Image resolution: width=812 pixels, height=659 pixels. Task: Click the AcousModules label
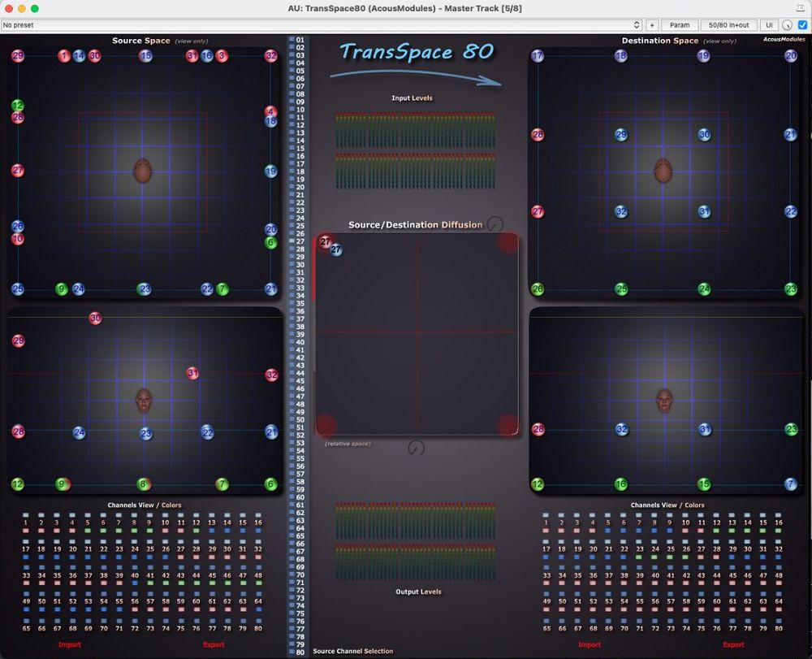784,39
